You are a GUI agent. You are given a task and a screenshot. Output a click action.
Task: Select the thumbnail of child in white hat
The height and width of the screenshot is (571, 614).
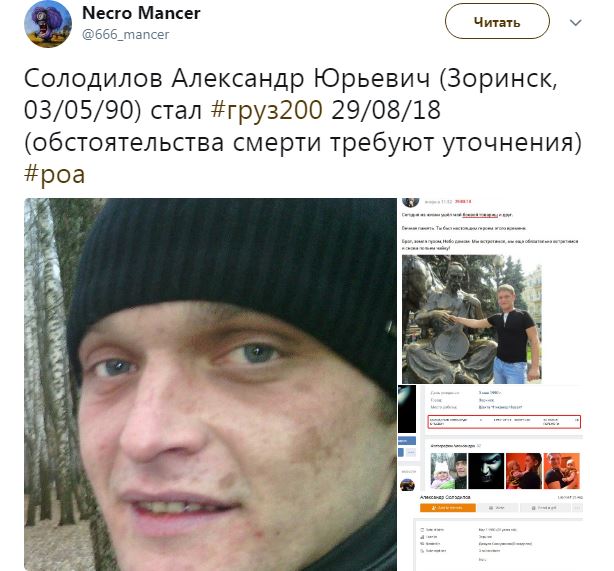point(449,471)
